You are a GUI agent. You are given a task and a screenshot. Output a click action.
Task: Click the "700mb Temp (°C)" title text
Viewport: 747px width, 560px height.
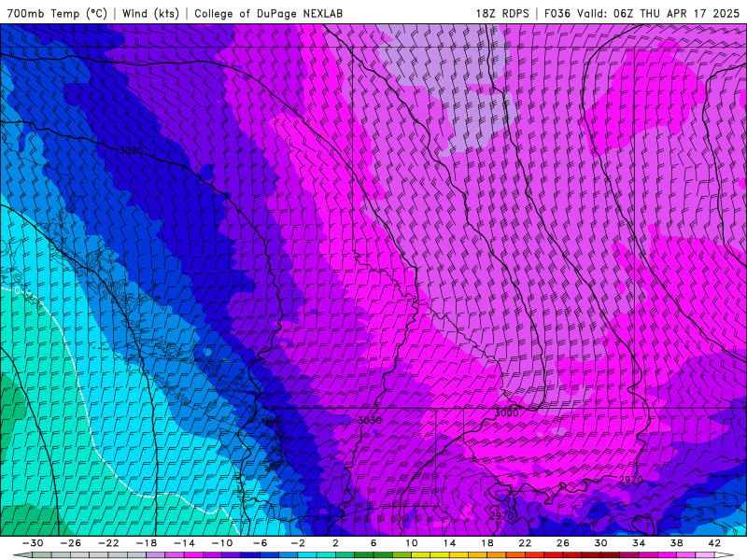point(57,13)
